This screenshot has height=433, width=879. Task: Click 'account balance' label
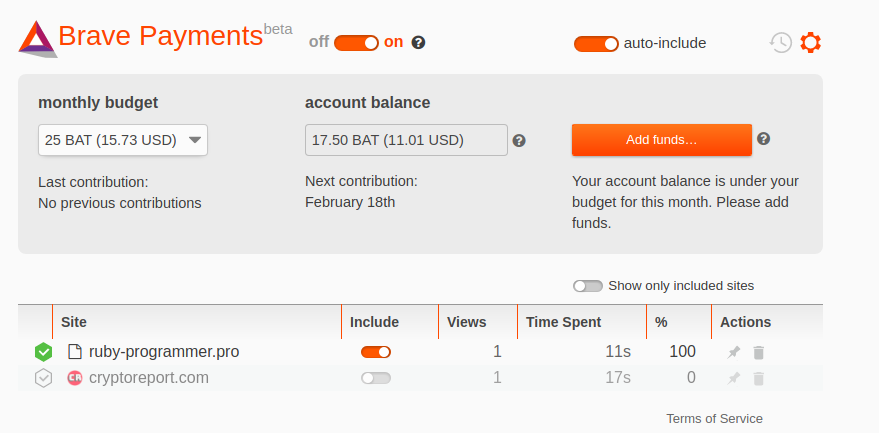coord(368,103)
